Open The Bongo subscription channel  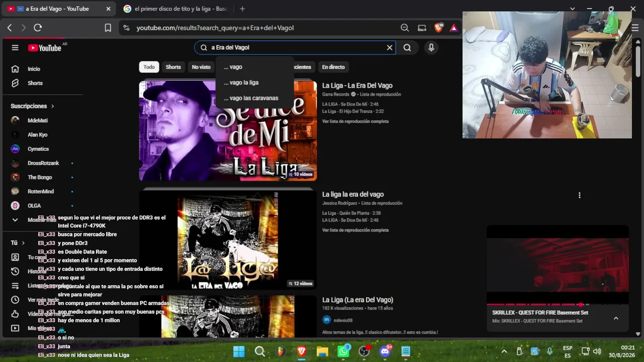40,177
